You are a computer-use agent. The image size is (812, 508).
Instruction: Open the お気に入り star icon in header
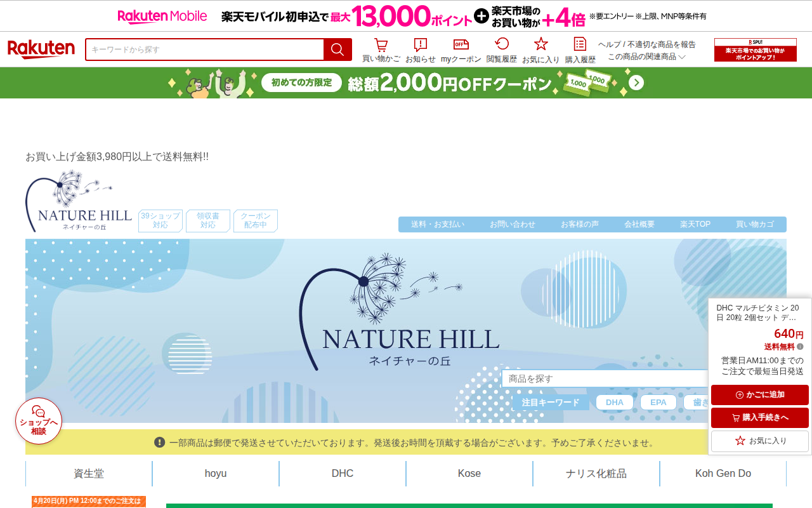click(x=541, y=50)
